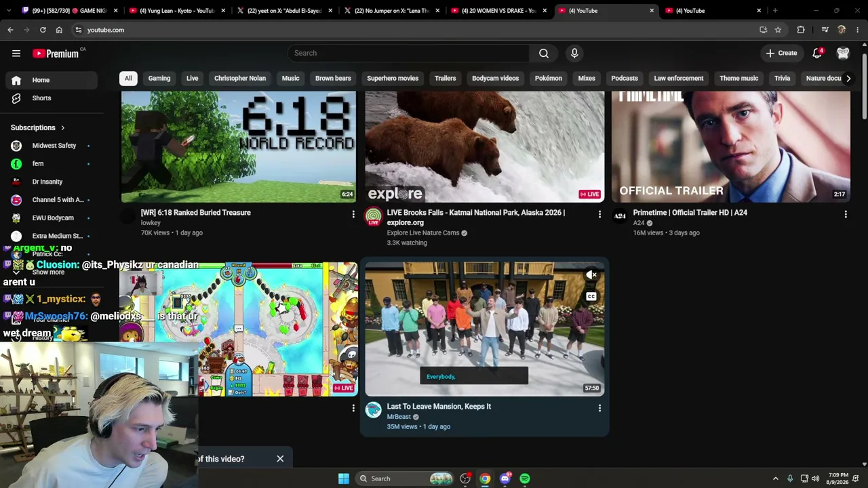
Task: Open Chrome media controls
Action: tap(825, 30)
